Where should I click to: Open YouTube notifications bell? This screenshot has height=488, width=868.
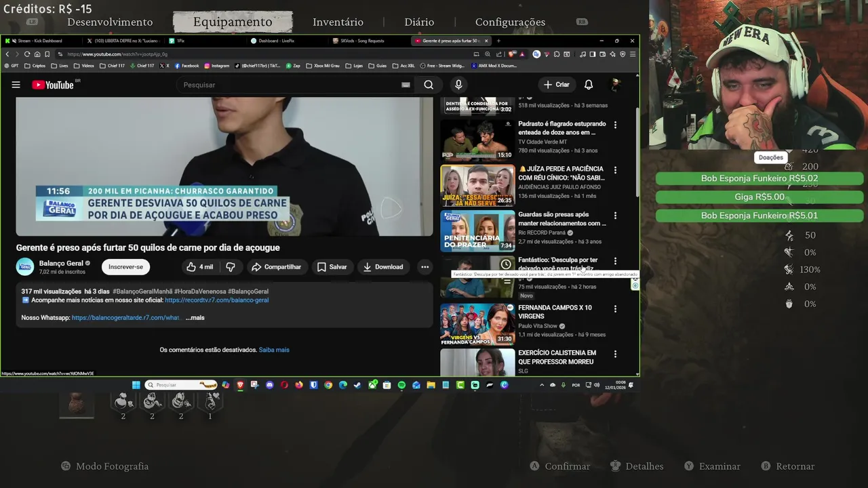[589, 85]
